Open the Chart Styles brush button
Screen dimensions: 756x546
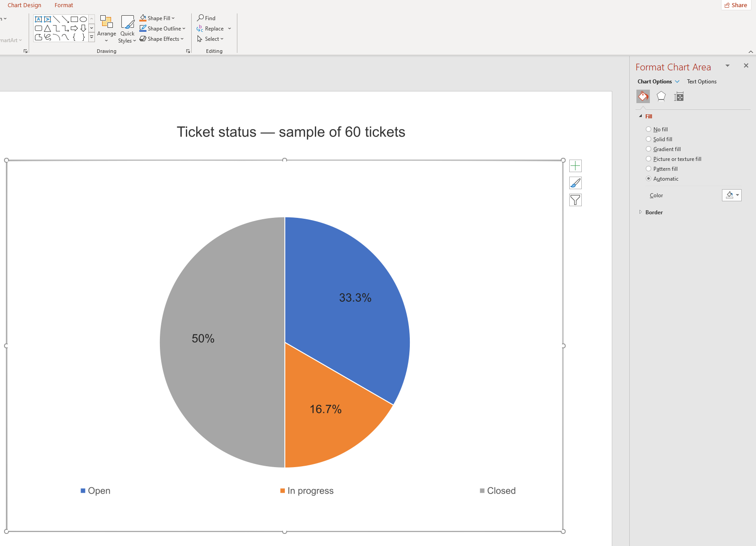click(576, 183)
